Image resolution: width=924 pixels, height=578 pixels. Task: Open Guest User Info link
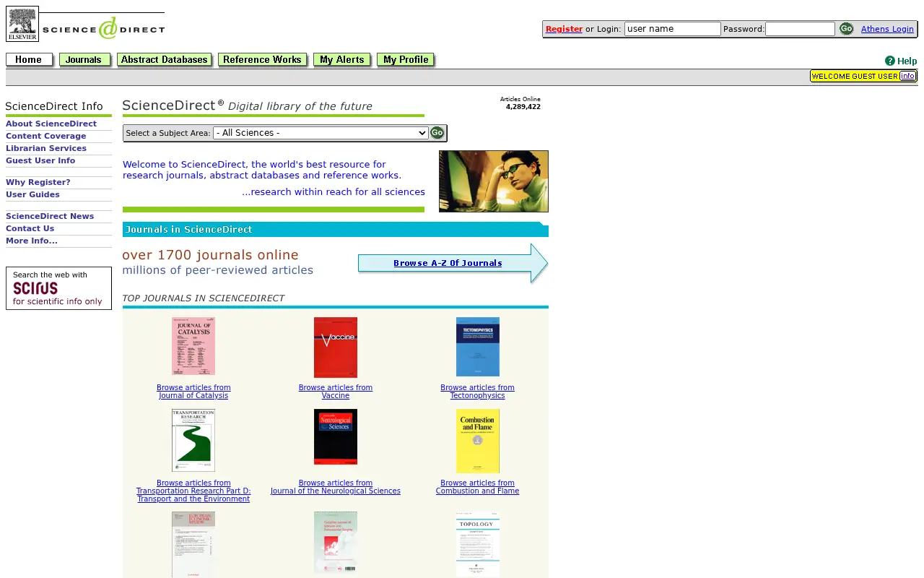pyautogui.click(x=40, y=160)
